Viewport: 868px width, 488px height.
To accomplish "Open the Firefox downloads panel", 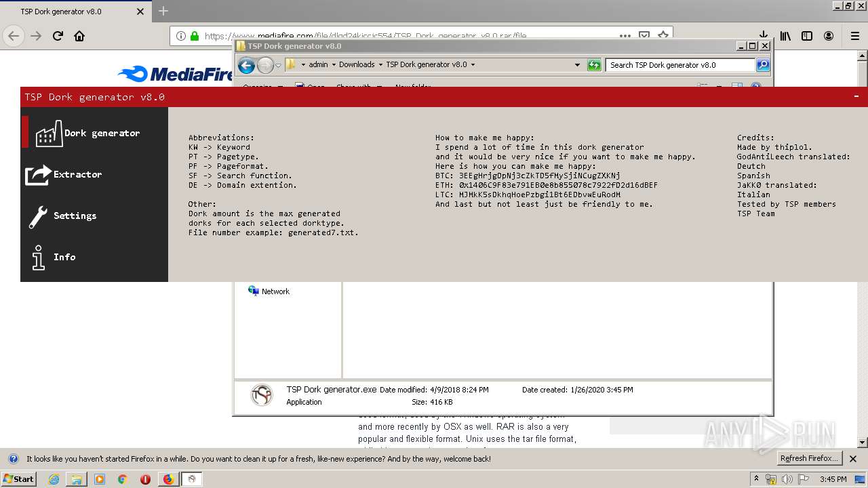I will tap(763, 35).
